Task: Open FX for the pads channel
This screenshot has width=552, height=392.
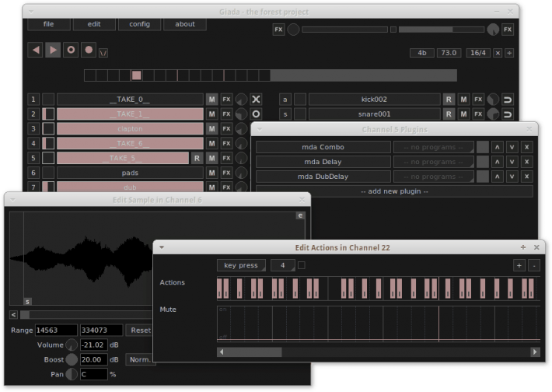Action: [x=226, y=173]
